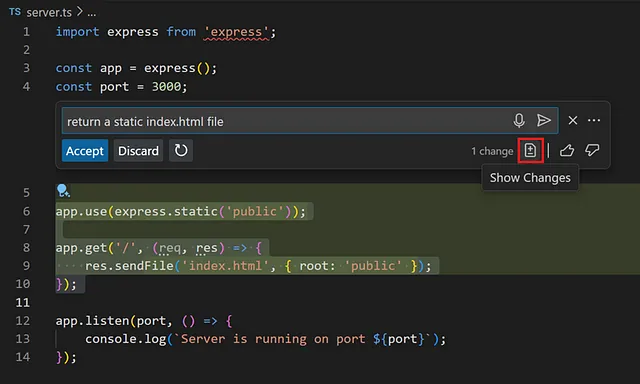Give thumbs down feedback
The height and width of the screenshot is (384, 640).
pyautogui.click(x=592, y=151)
